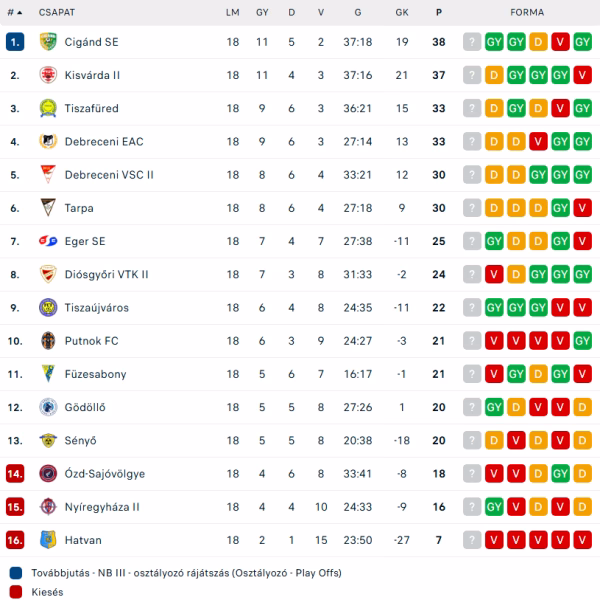The image size is (600, 600).
Task: Click the red rank 14 badge for Ózd-Sajóvölgye
Action: point(15,473)
